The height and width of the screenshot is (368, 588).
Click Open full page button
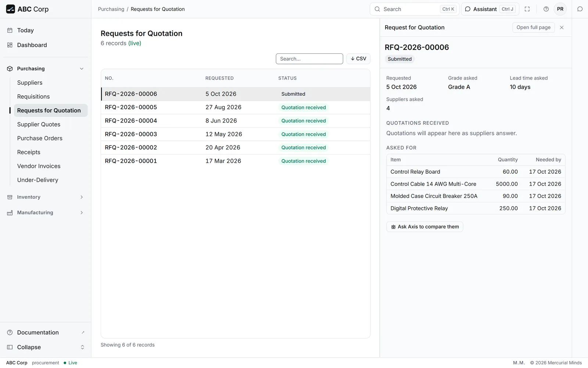(x=533, y=28)
